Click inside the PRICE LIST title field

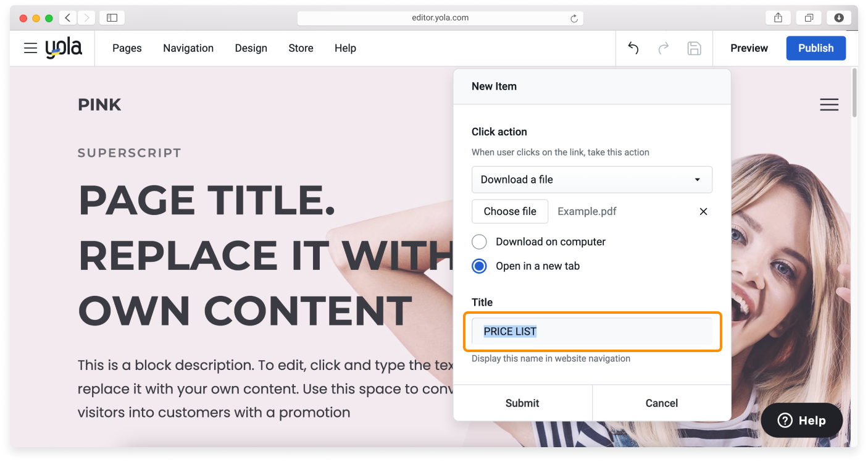point(591,331)
